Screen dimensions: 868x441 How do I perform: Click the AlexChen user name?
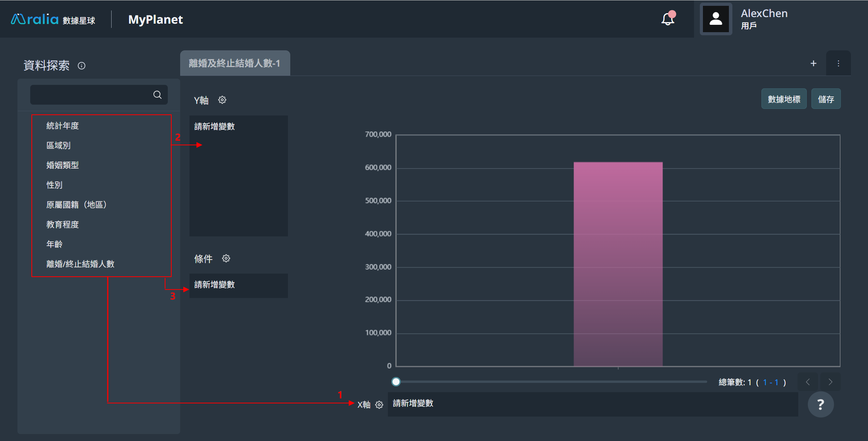[x=764, y=13]
